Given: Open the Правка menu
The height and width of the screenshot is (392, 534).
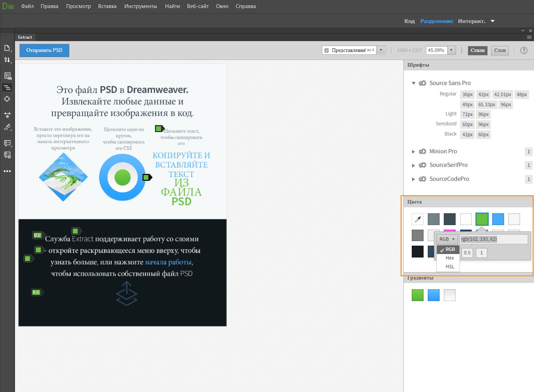Looking at the screenshot, I should tap(49, 6).
